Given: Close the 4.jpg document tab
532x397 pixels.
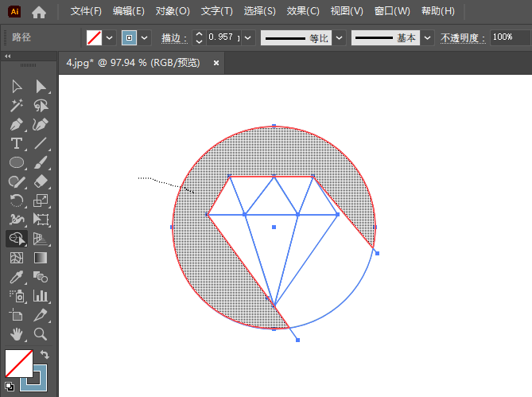Looking at the screenshot, I should coord(216,63).
